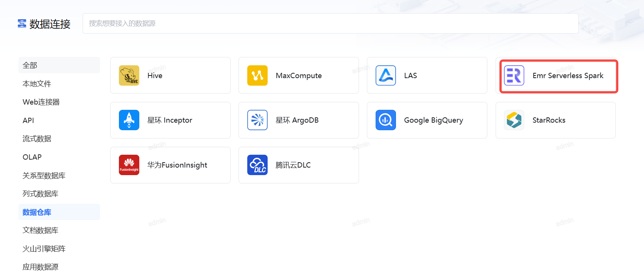
Task: Click the 数据连接 logo icon
Action: [x=22, y=24]
